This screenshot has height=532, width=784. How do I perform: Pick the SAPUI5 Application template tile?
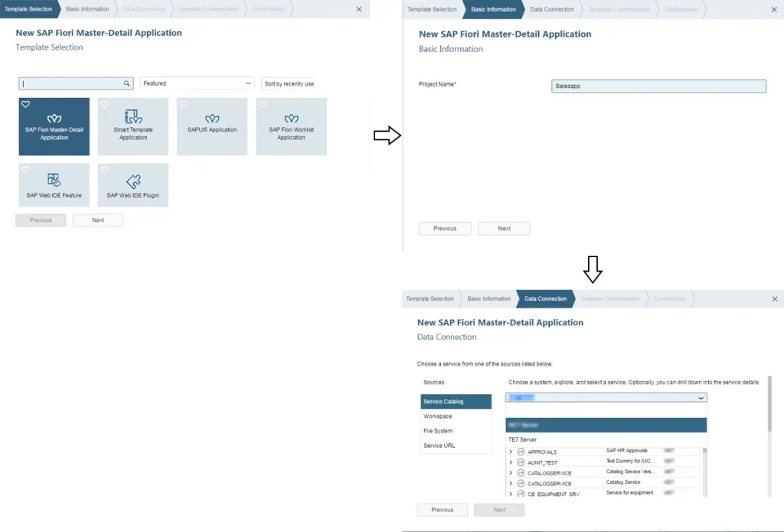(212, 126)
